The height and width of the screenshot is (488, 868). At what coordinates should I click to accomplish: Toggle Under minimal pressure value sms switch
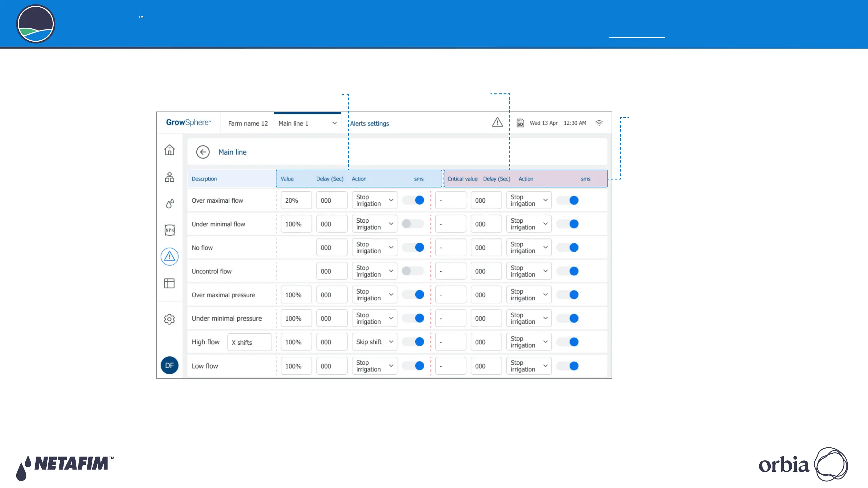coord(413,318)
